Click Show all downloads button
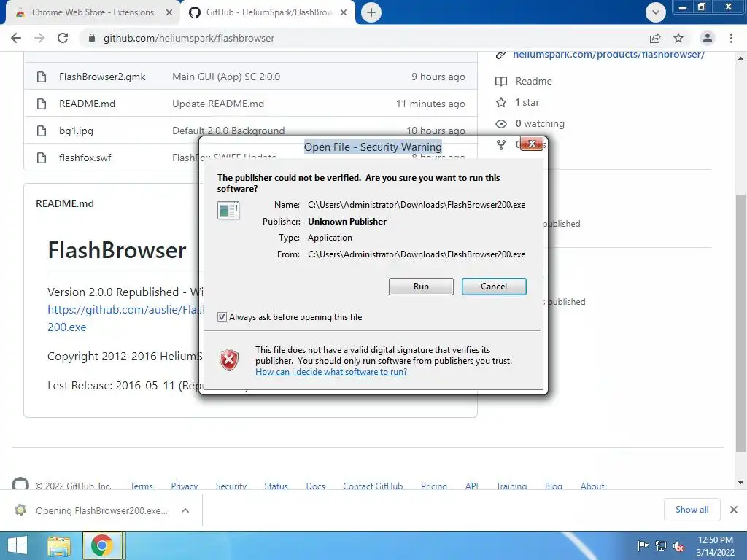 pos(692,510)
